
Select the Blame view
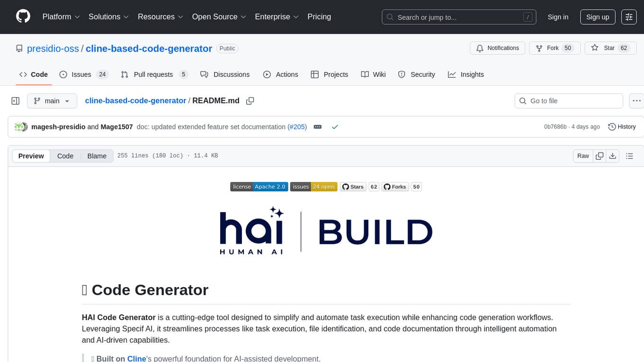(x=97, y=156)
